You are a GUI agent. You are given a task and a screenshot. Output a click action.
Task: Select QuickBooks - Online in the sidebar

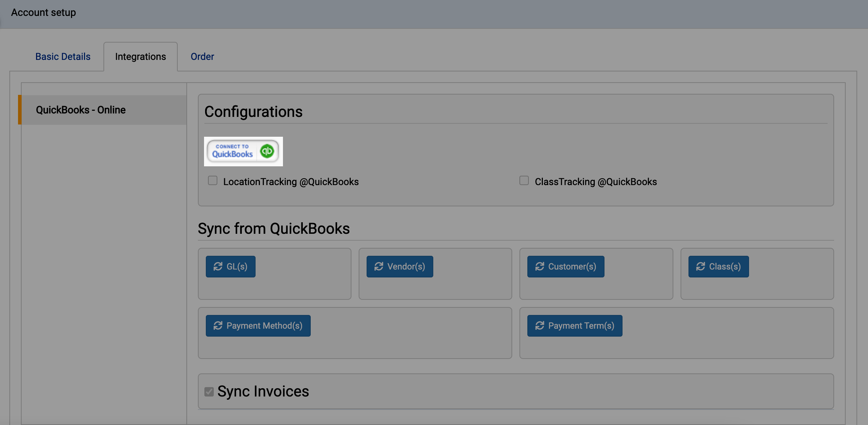81,110
